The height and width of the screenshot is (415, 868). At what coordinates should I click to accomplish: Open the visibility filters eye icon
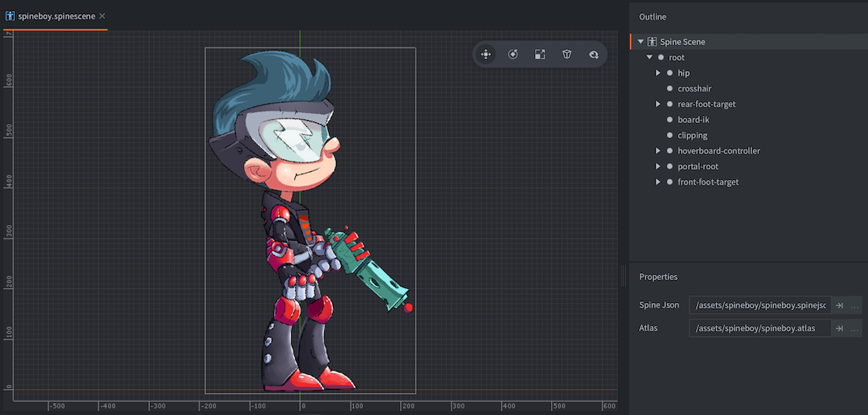[593, 54]
